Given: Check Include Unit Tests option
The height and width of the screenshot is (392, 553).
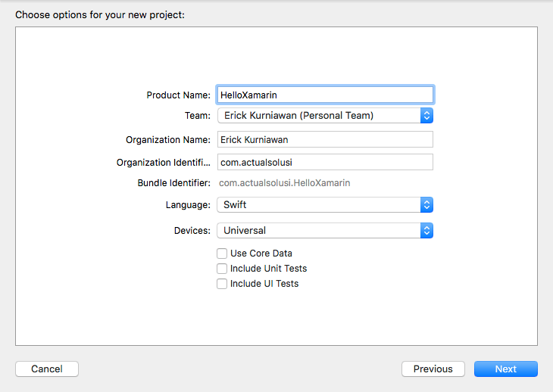Looking at the screenshot, I should click(222, 269).
